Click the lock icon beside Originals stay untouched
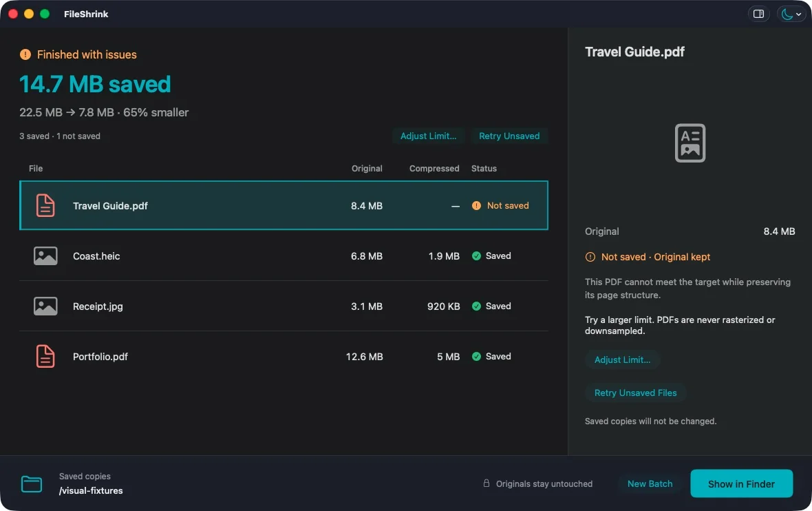The height and width of the screenshot is (511, 812). pos(487,483)
